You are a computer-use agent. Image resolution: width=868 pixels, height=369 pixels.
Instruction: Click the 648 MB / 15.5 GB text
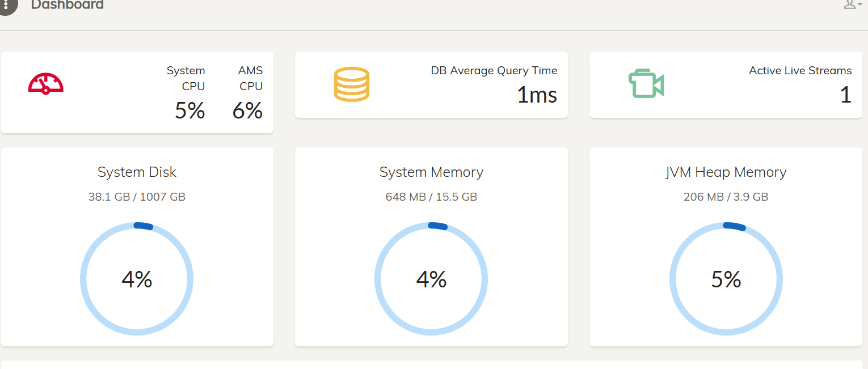[431, 197]
